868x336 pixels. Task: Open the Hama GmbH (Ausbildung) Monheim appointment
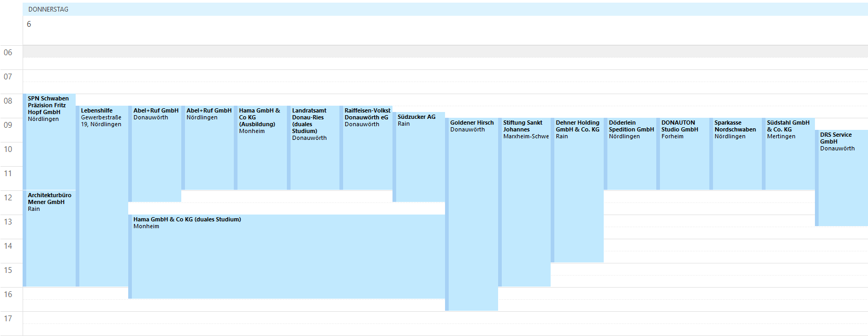pyautogui.click(x=261, y=148)
